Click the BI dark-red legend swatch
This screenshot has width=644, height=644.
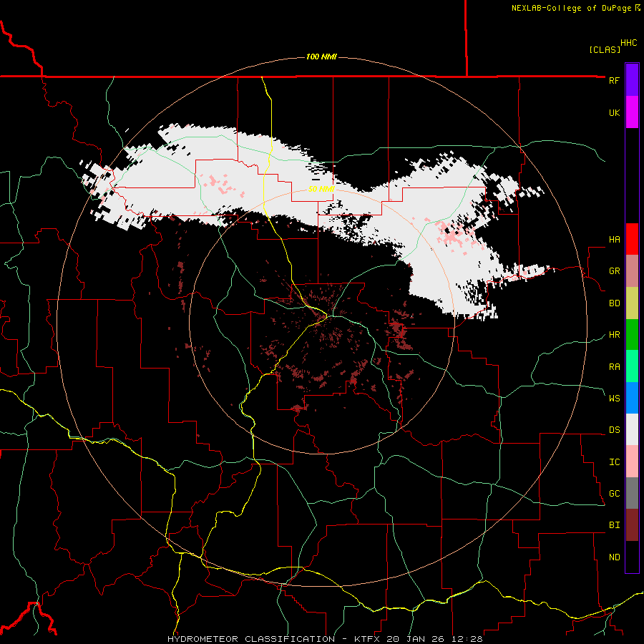coord(632,525)
